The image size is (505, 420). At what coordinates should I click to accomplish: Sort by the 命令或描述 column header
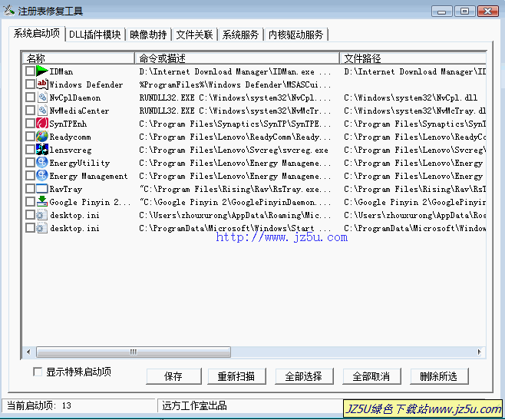(237, 58)
